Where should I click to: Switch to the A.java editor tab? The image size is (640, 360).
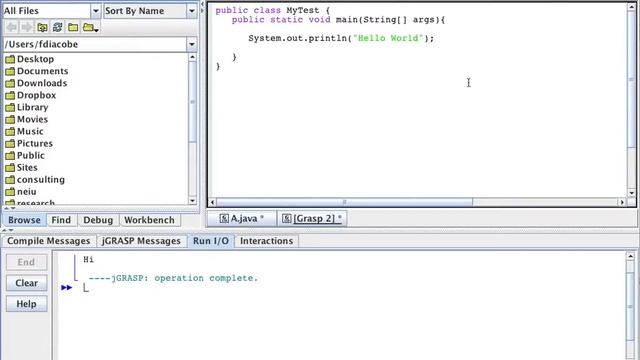(x=242, y=219)
